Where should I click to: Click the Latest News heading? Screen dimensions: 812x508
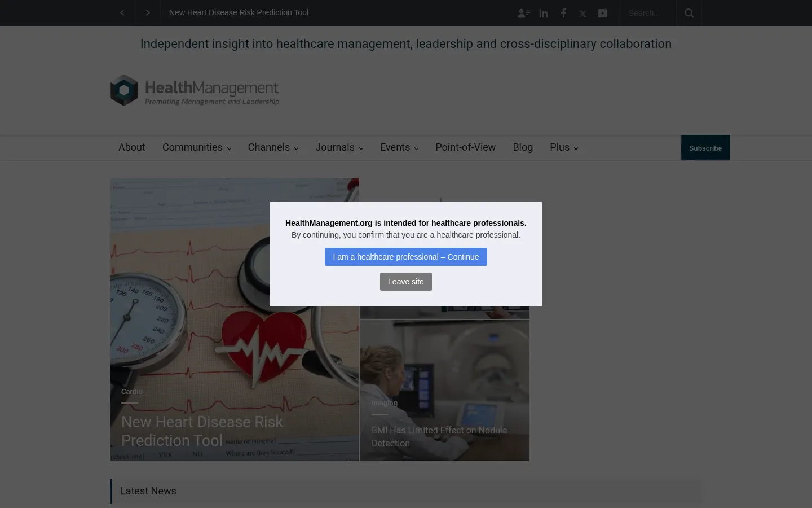coord(148,491)
